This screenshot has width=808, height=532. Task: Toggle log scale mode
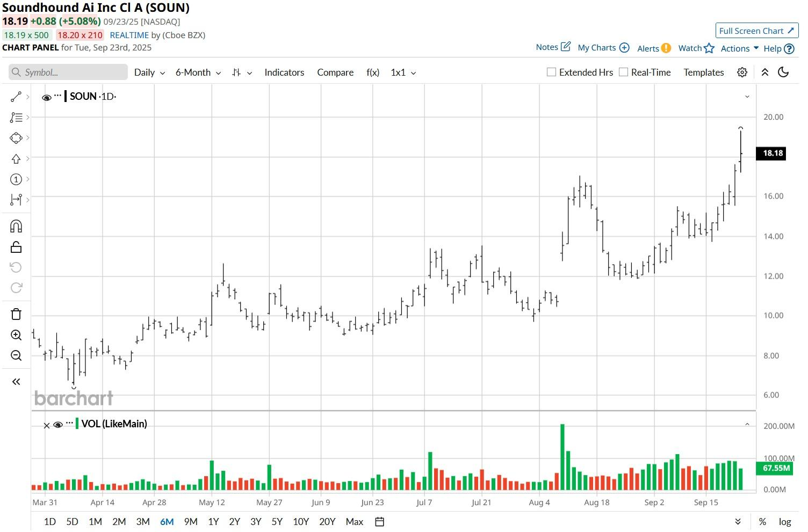coord(785,522)
